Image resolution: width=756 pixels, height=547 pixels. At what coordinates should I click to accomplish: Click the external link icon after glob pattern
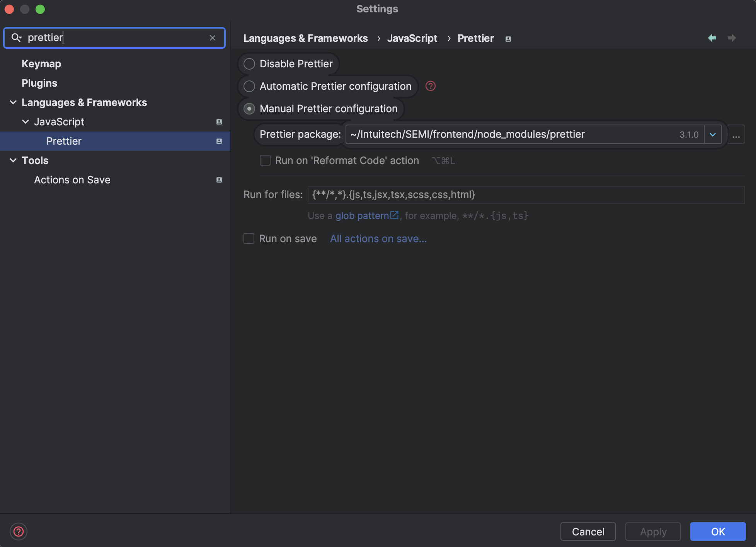coord(394,215)
